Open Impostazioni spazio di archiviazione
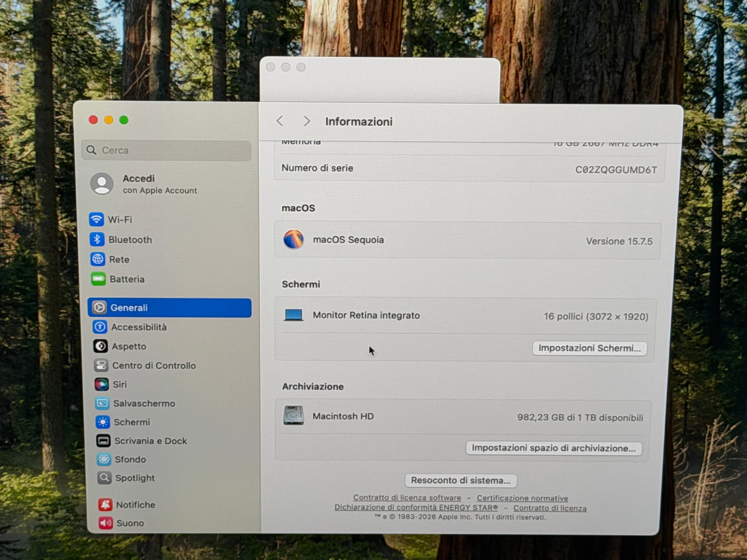Viewport: 747px width, 560px height. 554,448
